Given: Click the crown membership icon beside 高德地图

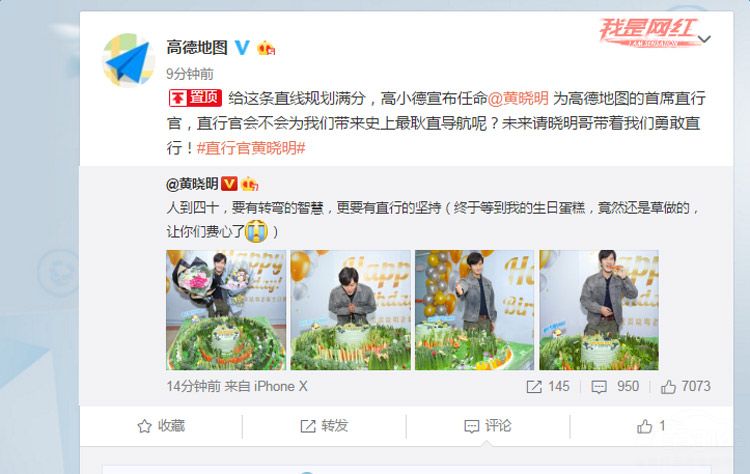Looking at the screenshot, I should [x=266, y=48].
